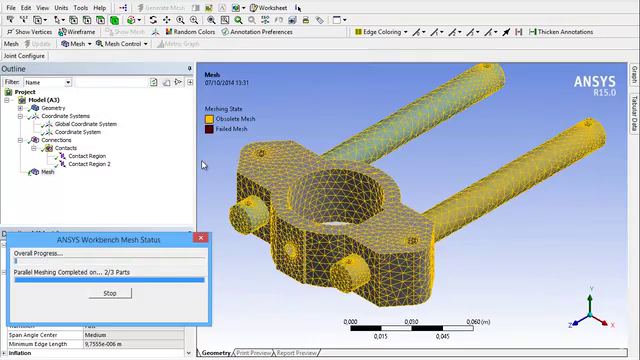The height and width of the screenshot is (360, 640).
Task: Click the refresh search icon in Outline filter
Action: coord(153,82)
